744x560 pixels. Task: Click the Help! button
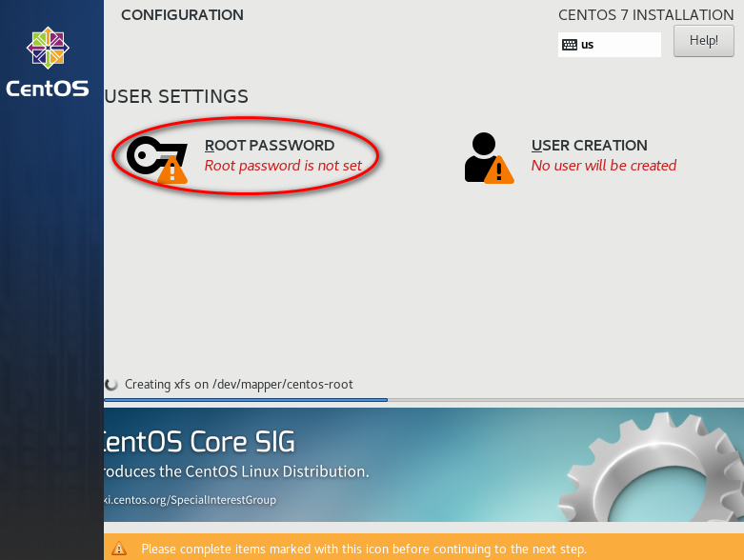[704, 41]
